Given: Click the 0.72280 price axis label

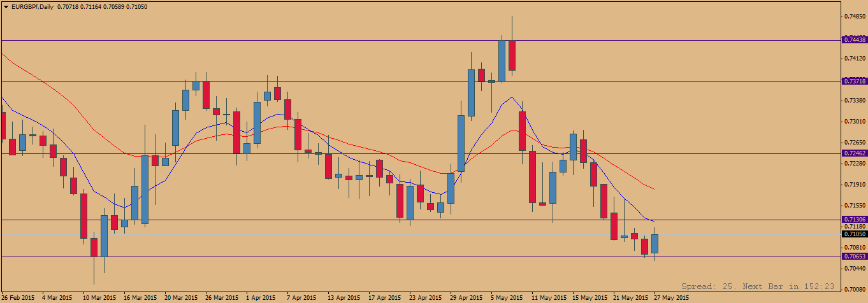Looking at the screenshot, I should tap(855, 163).
